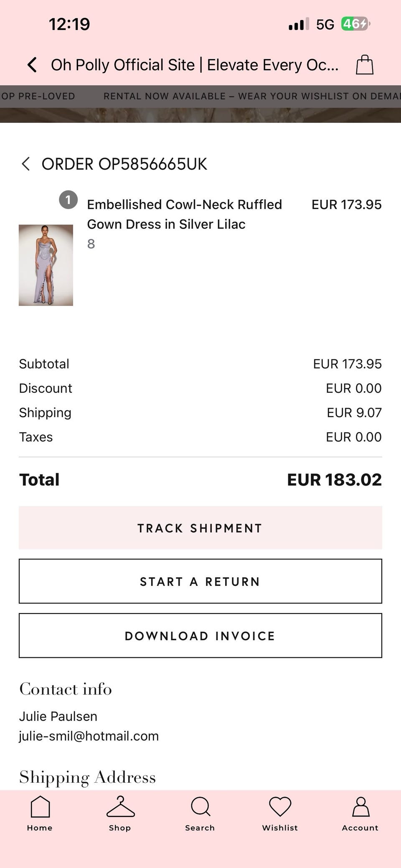The width and height of the screenshot is (401, 868).
Task: Open the shopping bag icon
Action: point(364,65)
